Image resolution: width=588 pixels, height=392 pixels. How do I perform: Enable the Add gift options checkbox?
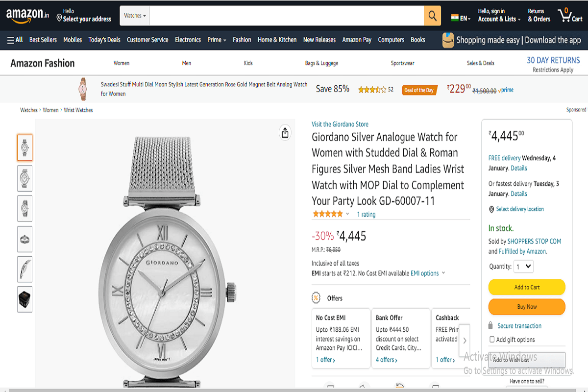(491, 339)
